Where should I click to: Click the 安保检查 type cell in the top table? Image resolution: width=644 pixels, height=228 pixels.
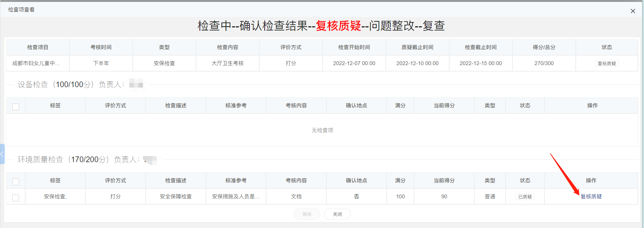tap(164, 63)
